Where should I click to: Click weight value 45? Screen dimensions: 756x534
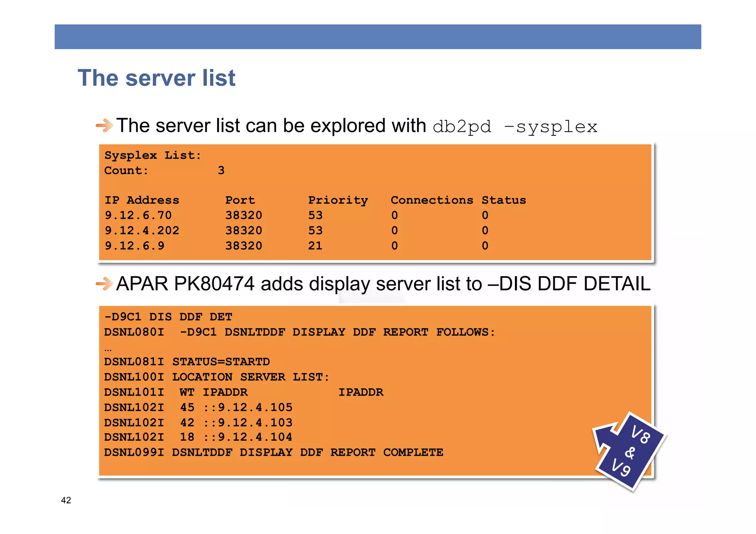187,407
